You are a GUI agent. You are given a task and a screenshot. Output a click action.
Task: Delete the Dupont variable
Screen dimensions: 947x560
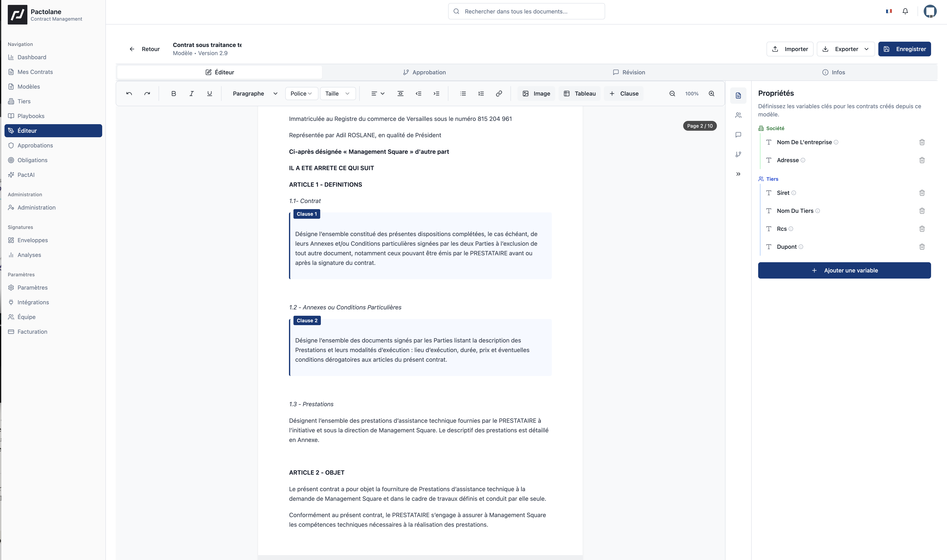922,247
